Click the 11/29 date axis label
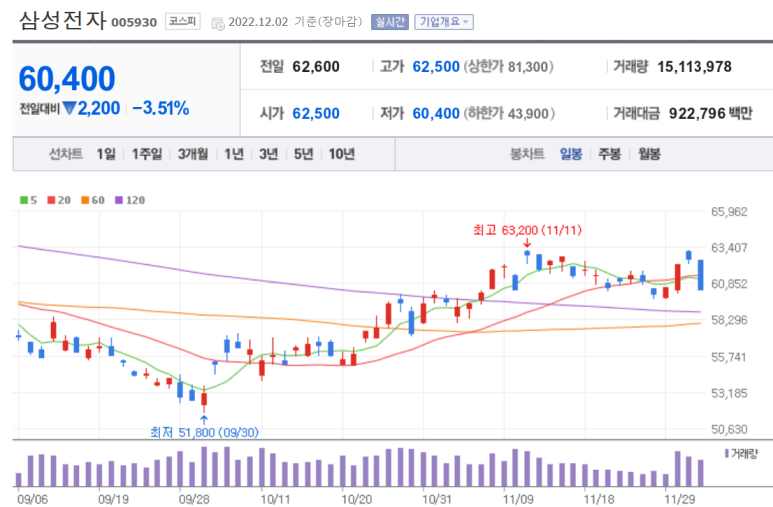Screen dimensions: 773x507 pyautogui.click(x=679, y=499)
